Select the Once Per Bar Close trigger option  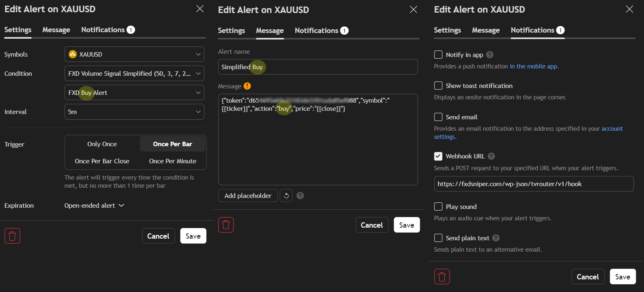pos(102,161)
